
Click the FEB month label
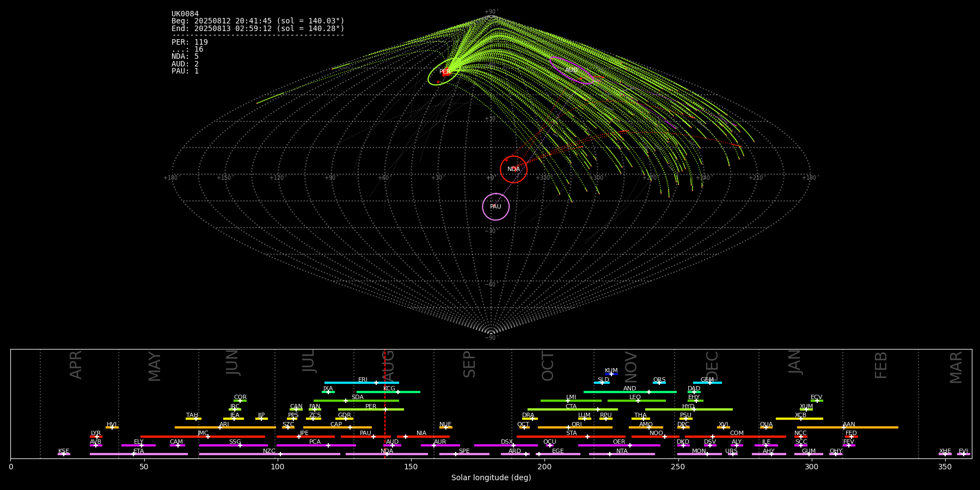(881, 365)
